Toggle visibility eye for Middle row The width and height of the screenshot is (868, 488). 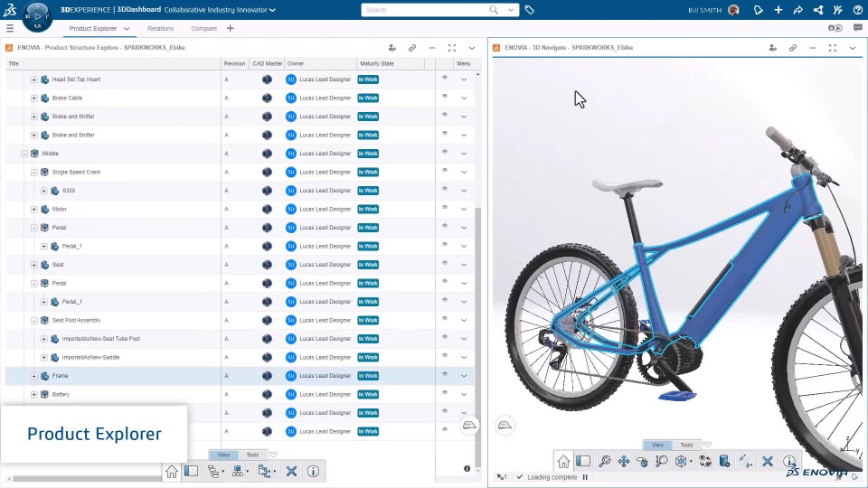click(x=445, y=152)
